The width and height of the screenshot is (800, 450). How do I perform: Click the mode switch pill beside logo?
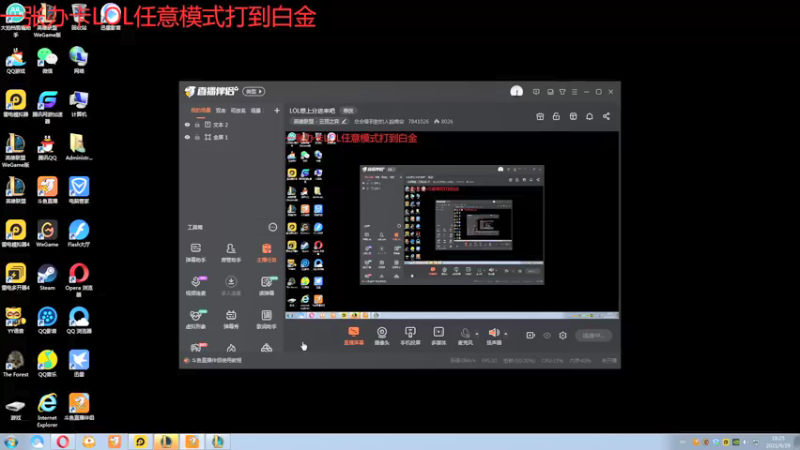tap(254, 91)
